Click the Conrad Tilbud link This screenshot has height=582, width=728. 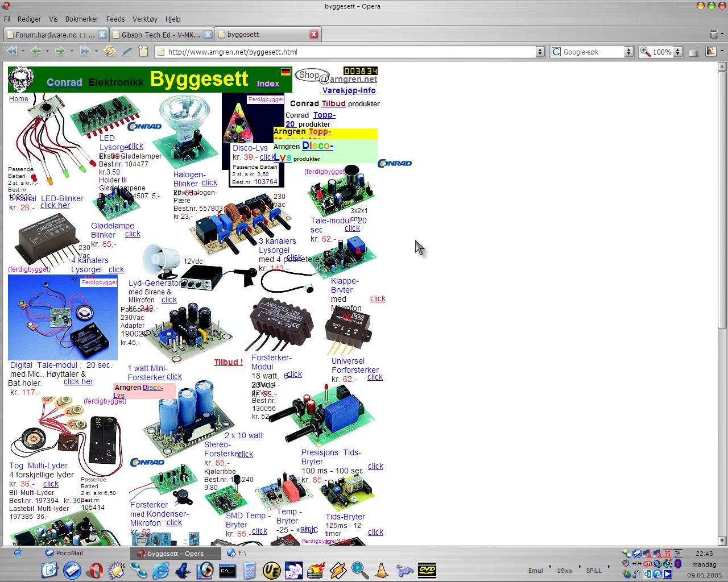click(333, 103)
